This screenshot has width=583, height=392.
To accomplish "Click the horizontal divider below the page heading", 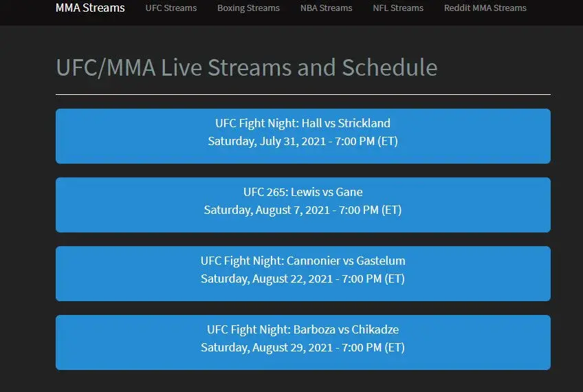I will click(303, 94).
